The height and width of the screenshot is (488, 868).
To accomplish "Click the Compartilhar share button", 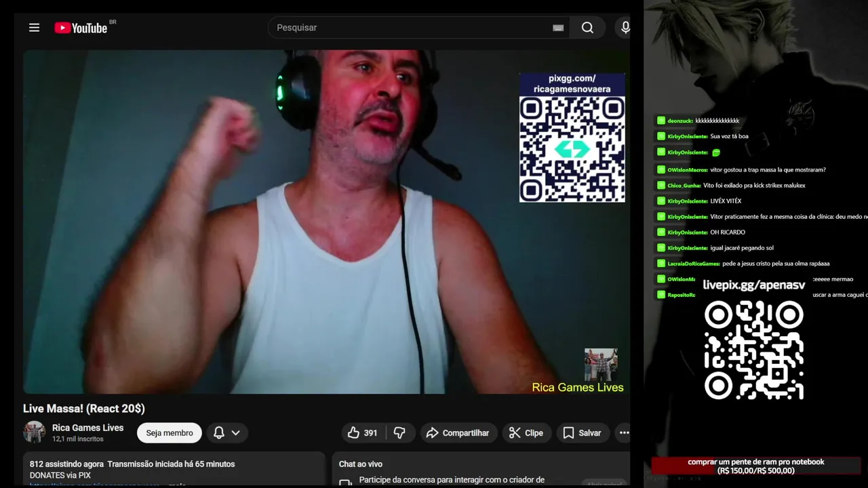I will [458, 432].
